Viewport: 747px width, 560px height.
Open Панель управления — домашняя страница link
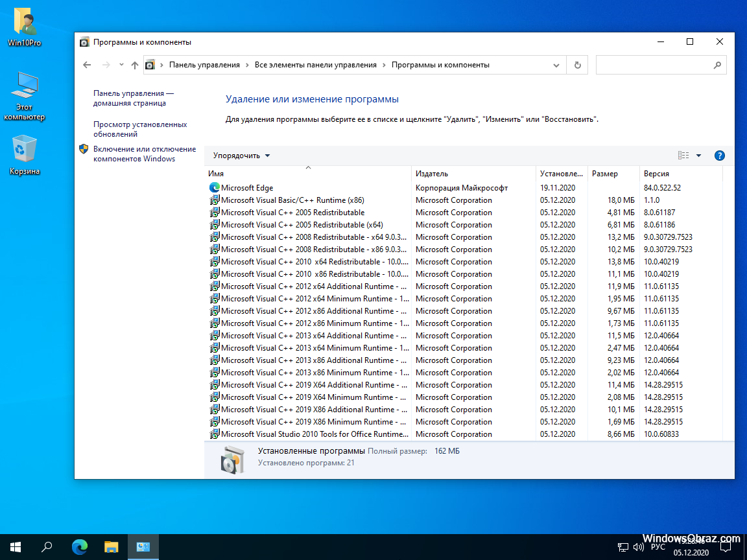click(x=134, y=98)
